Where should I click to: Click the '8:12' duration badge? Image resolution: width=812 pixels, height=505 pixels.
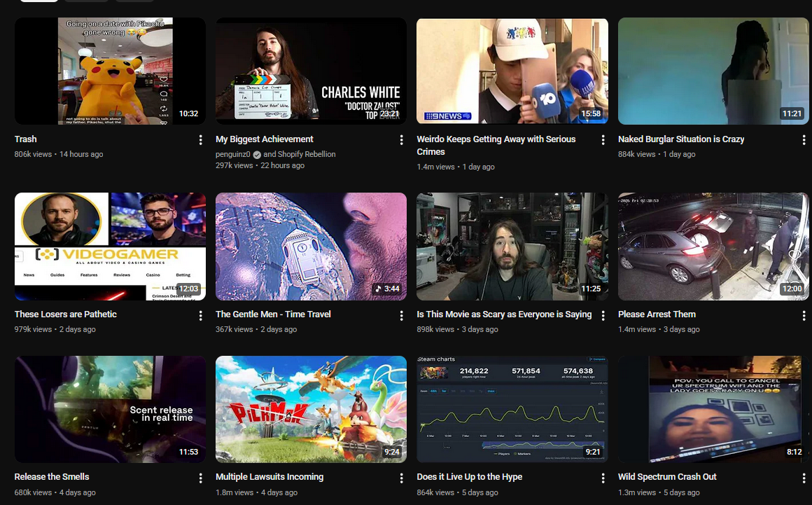coord(794,452)
